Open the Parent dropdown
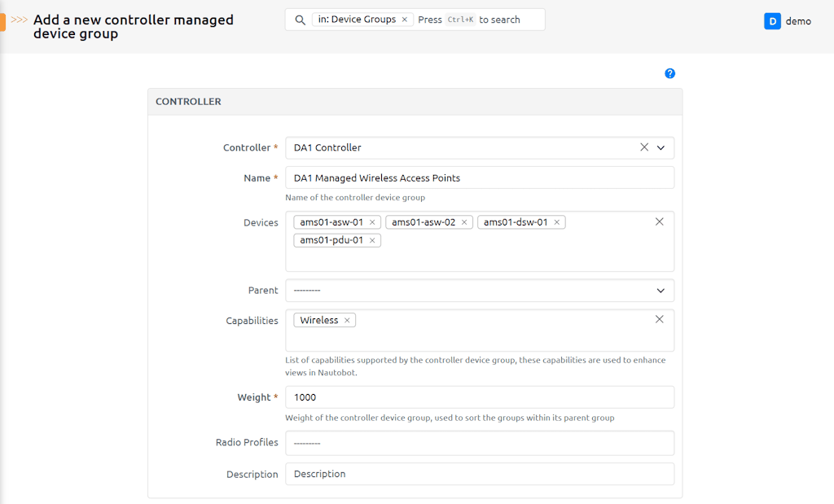This screenshot has width=834, height=504. pos(479,291)
